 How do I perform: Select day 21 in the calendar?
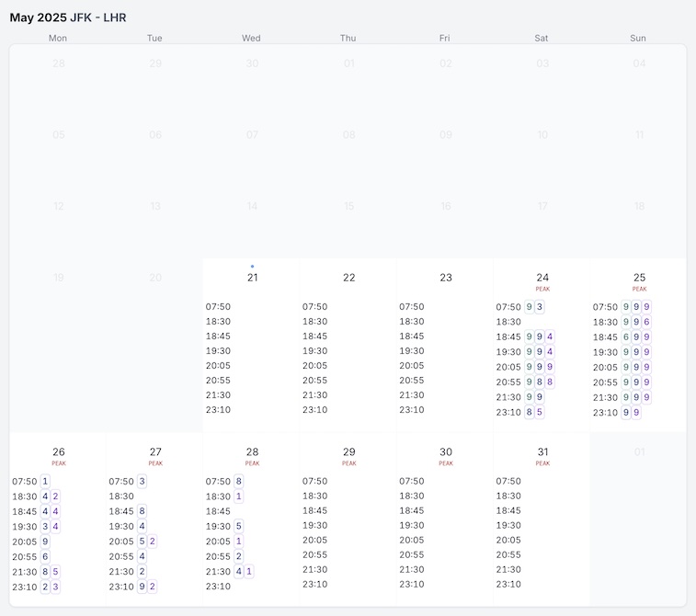(252, 278)
